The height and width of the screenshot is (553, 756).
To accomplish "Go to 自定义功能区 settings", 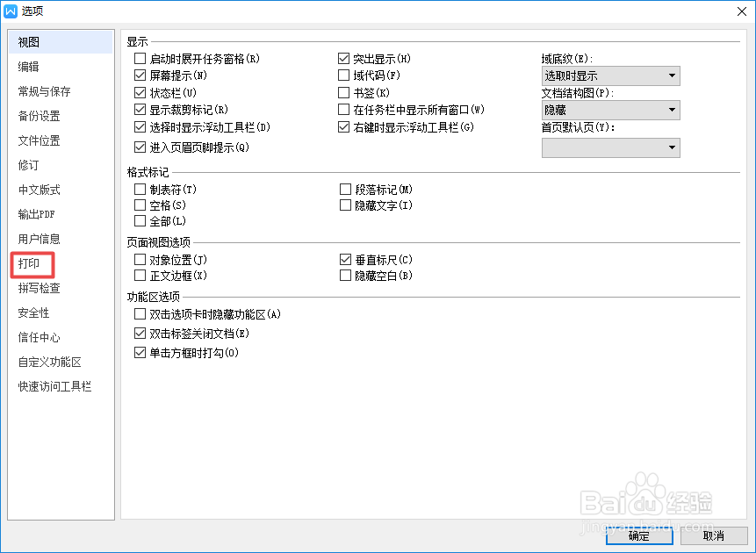I will point(45,362).
